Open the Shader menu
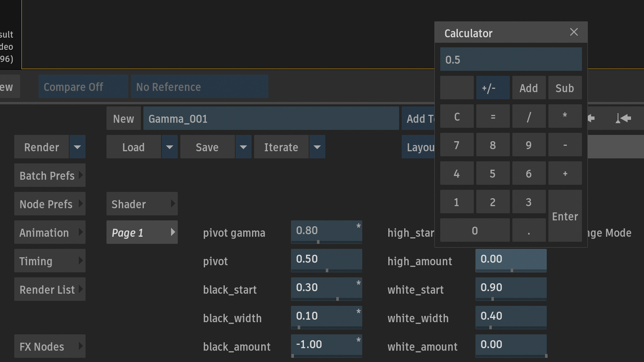Screen dimensions: 644x362 [142, 204]
